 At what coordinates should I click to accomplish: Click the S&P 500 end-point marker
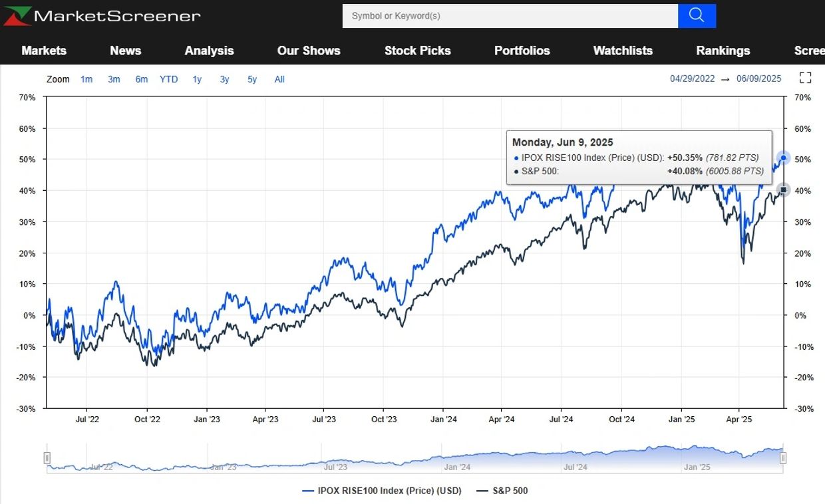click(784, 190)
